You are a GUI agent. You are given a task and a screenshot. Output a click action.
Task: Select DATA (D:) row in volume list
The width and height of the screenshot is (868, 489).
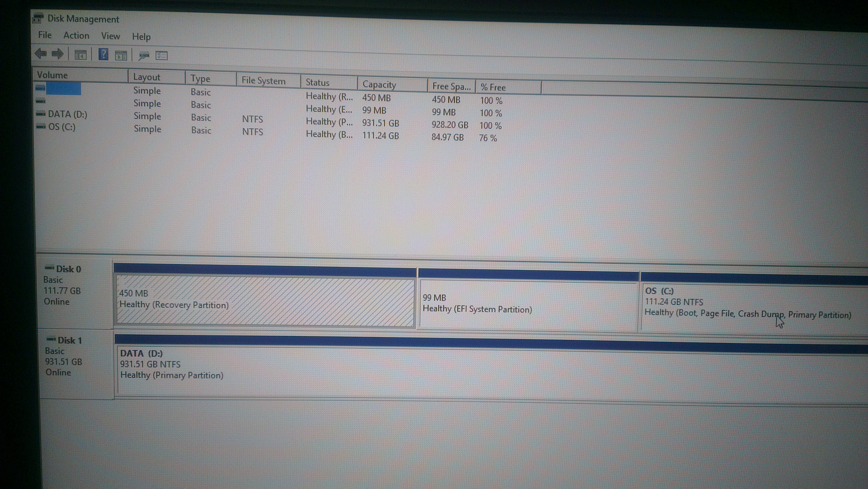(x=67, y=114)
